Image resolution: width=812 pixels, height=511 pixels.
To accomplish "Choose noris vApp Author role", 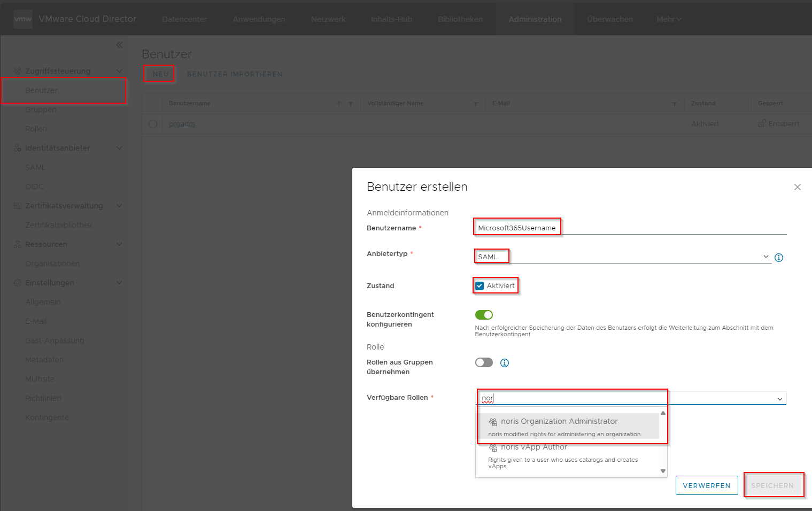I will (x=569, y=456).
